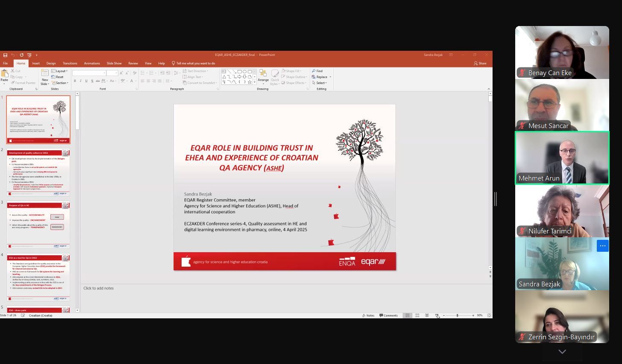The image size is (622, 364).
Task: Click the Save icon in quick access toolbar
Action: [x=5, y=55]
